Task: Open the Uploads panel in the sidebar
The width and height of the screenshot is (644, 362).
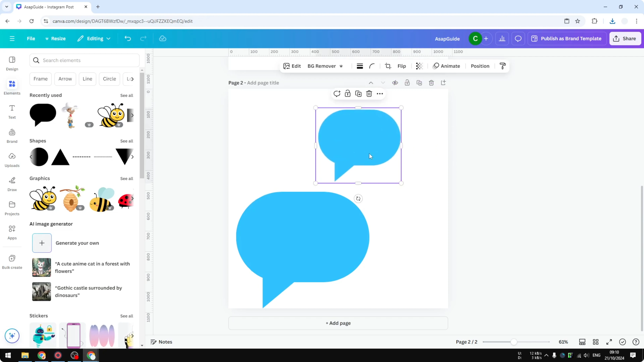Action: tap(12, 160)
